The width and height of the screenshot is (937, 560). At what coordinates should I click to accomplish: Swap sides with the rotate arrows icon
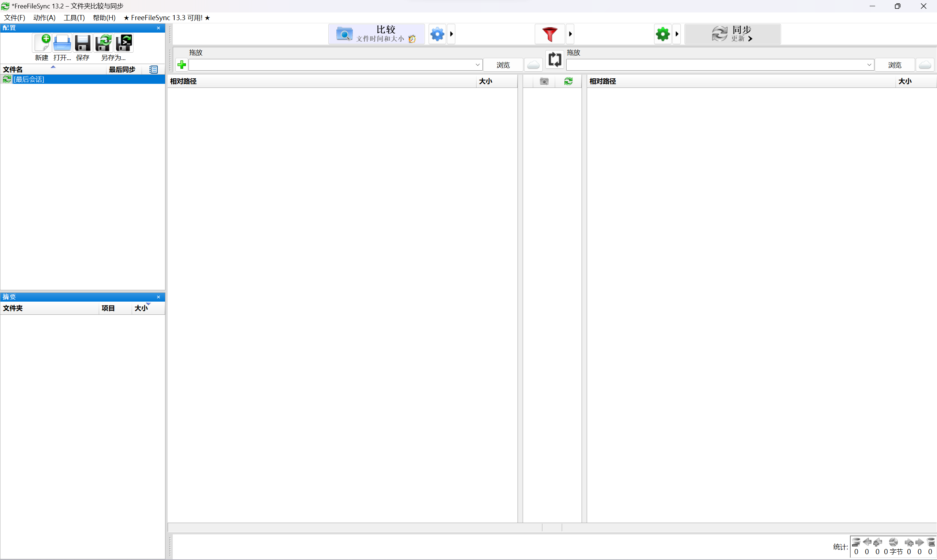click(x=555, y=60)
